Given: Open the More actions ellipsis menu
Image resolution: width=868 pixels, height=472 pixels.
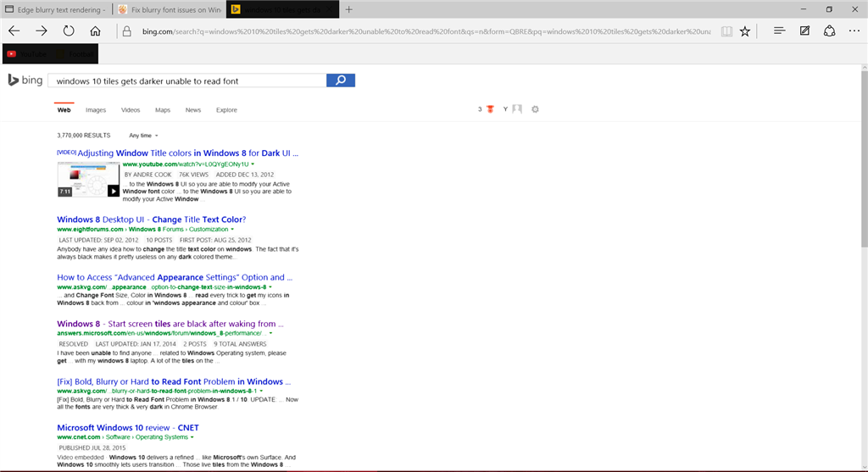Looking at the screenshot, I should [x=854, y=31].
